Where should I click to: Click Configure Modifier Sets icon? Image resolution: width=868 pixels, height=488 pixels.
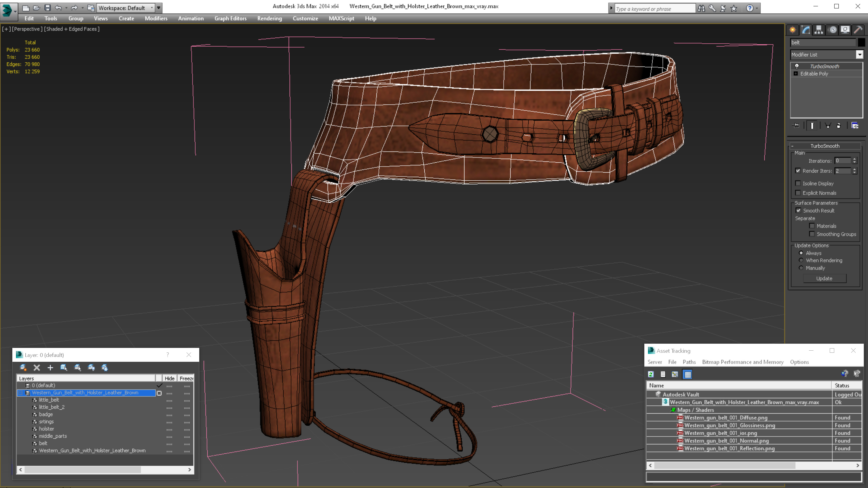(855, 126)
